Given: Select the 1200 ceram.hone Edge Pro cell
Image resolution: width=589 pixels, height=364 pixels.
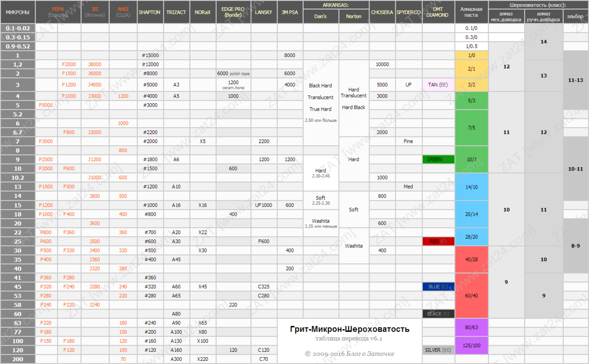Looking at the screenshot, I should 233,85.
